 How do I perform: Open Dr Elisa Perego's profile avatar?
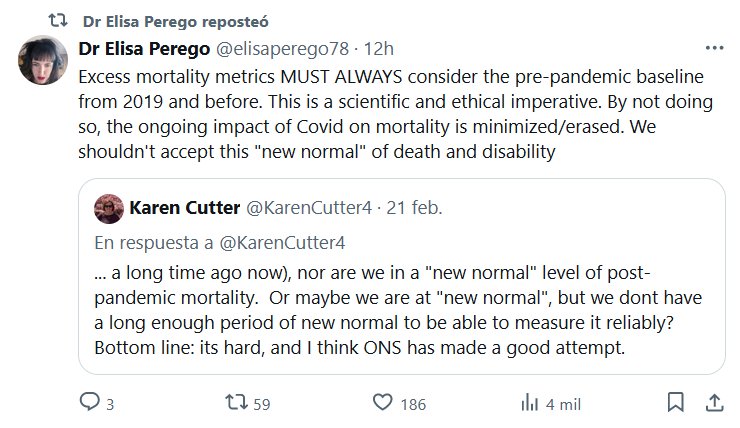click(x=43, y=61)
